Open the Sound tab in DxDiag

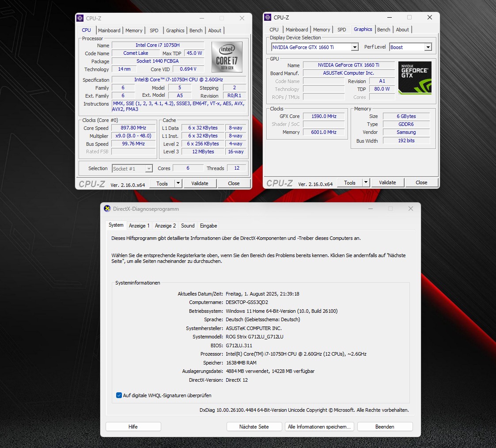[x=188, y=226]
